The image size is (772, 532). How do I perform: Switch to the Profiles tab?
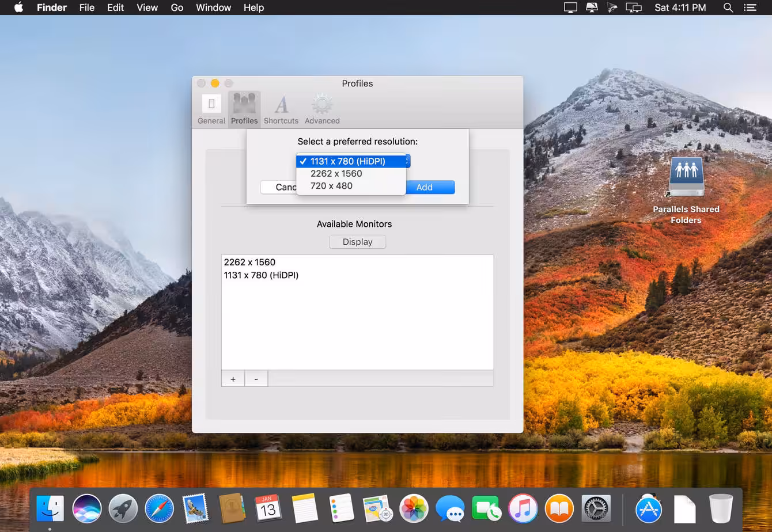click(x=244, y=109)
